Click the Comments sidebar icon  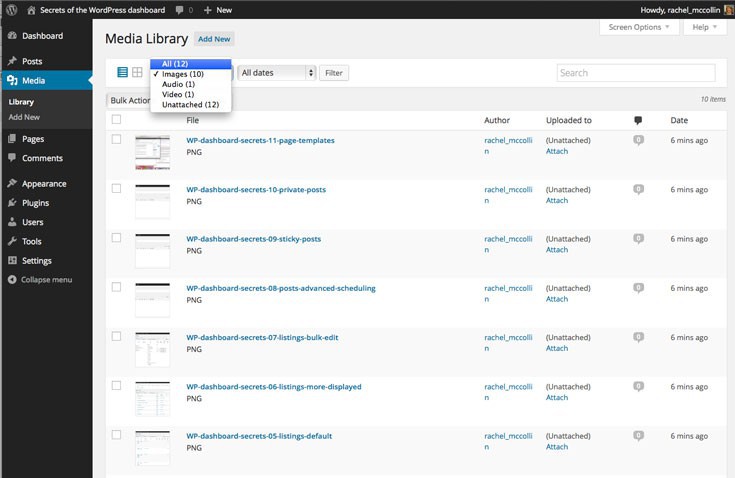(12, 158)
